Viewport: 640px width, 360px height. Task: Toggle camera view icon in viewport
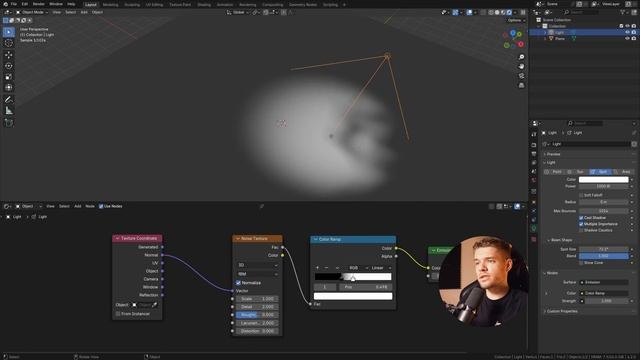[x=521, y=76]
